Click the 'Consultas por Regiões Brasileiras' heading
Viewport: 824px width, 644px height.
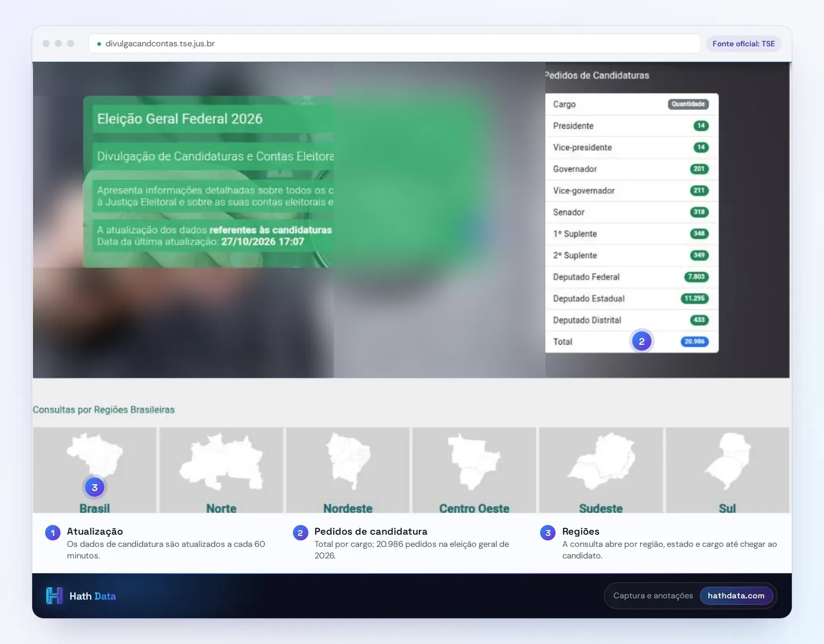pyautogui.click(x=104, y=410)
